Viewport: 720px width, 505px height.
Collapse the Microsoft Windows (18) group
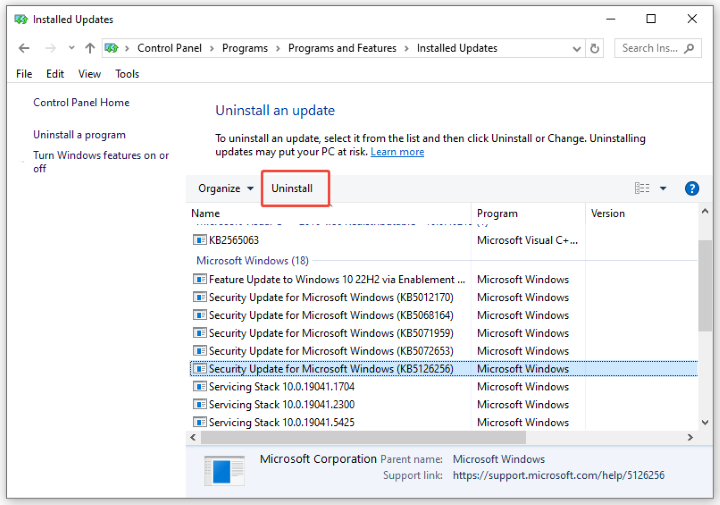pos(253,261)
